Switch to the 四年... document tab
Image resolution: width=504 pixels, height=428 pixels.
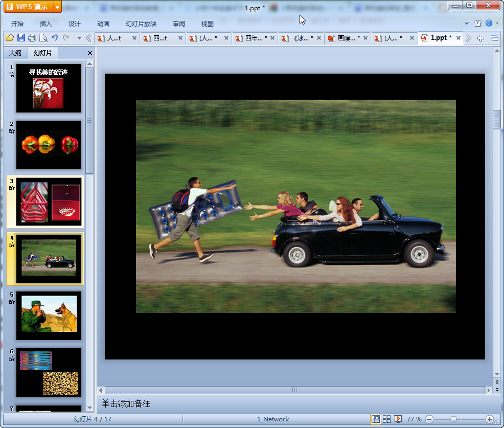point(254,38)
